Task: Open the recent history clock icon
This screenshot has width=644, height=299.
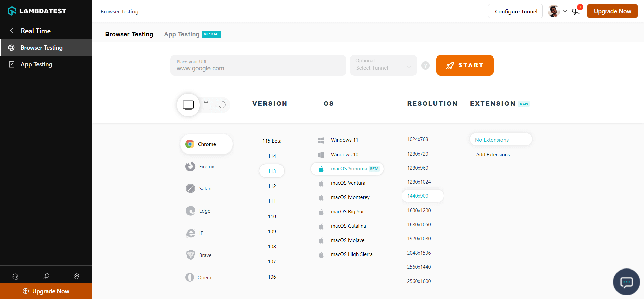Action: click(222, 105)
